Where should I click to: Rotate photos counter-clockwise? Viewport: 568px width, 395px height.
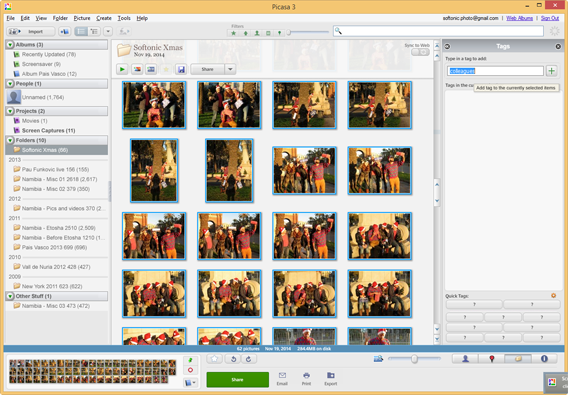coord(233,359)
